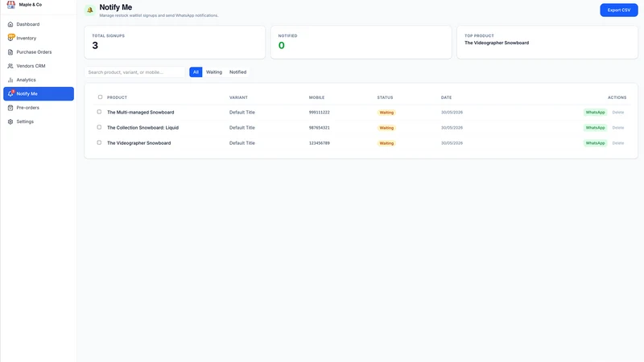Focus the product search input field
The image size is (644, 362).
[x=134, y=72]
